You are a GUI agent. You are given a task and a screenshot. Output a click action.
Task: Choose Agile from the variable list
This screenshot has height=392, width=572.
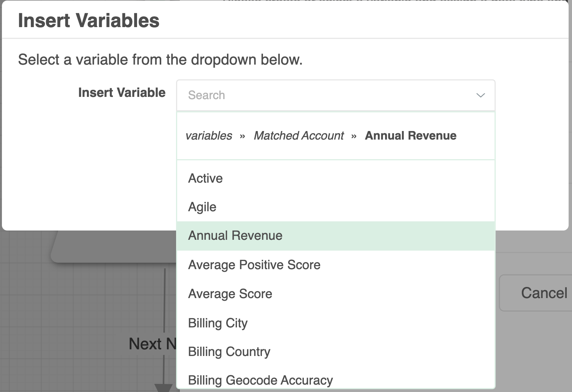[x=202, y=207]
